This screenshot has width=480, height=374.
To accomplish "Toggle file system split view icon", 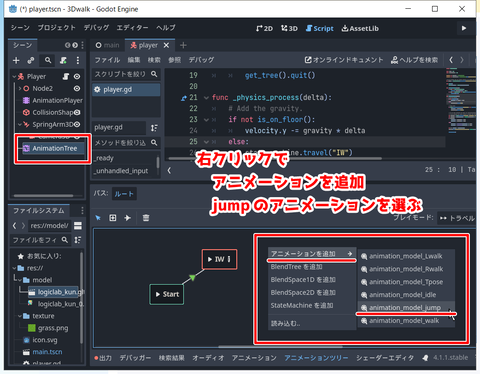I will pyautogui.click(x=78, y=226).
